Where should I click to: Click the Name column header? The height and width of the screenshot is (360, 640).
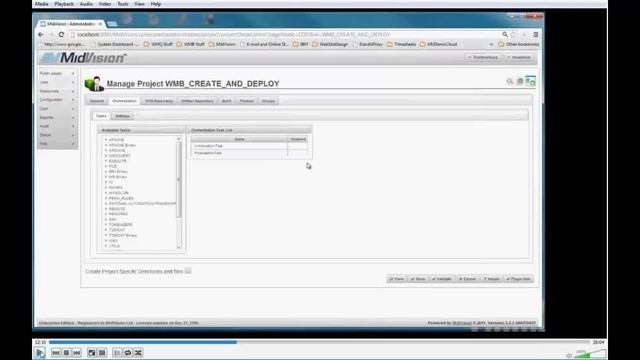(239, 139)
